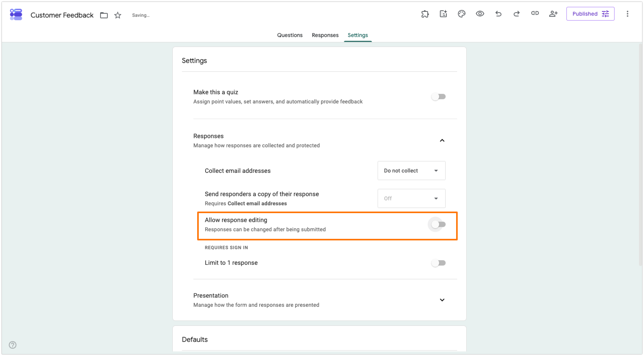Click the Defaults heading

click(x=195, y=339)
